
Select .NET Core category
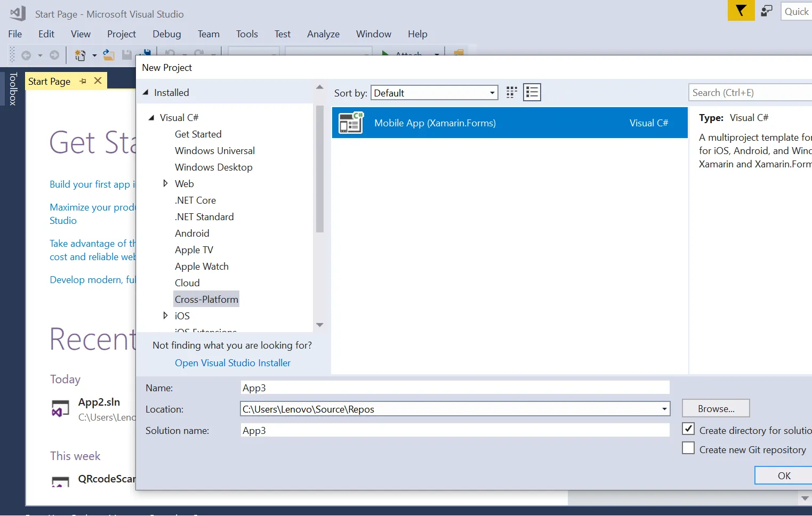point(195,200)
